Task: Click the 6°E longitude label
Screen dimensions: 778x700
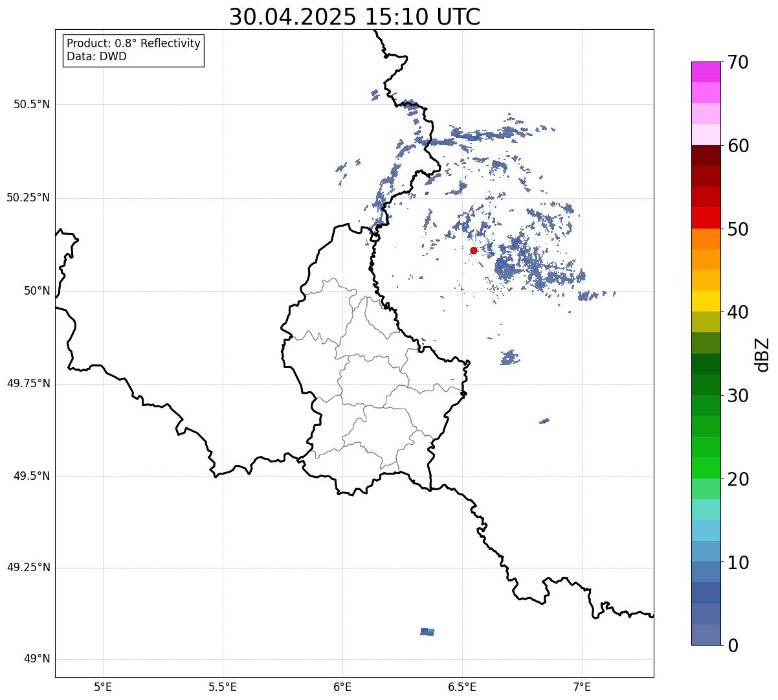Action: click(342, 686)
